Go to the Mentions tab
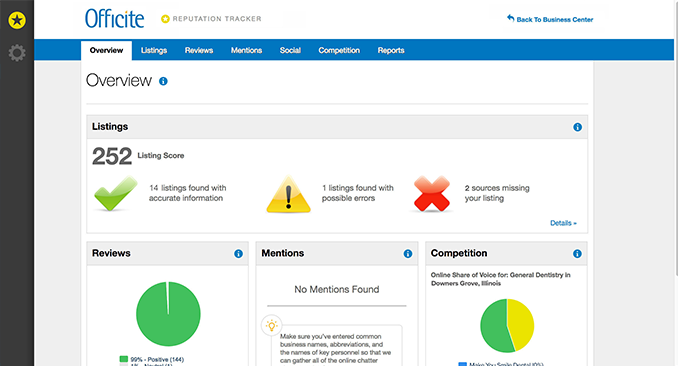This screenshot has width=678, height=366. (246, 50)
